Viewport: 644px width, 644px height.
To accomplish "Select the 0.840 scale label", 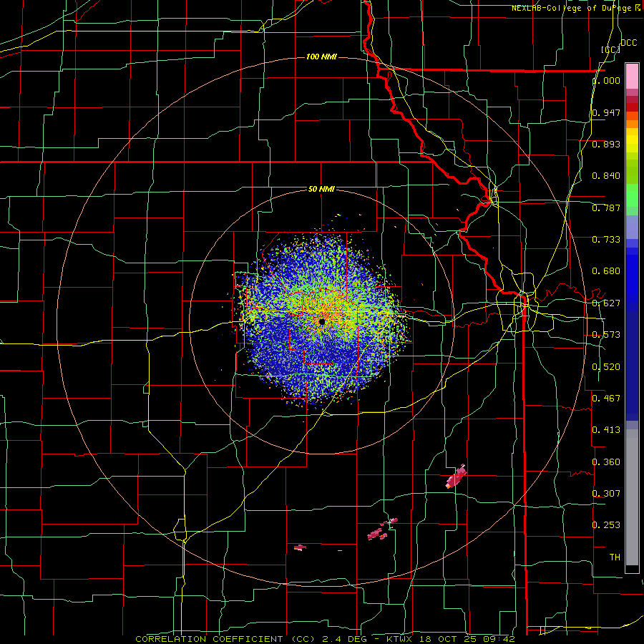I will [606, 176].
